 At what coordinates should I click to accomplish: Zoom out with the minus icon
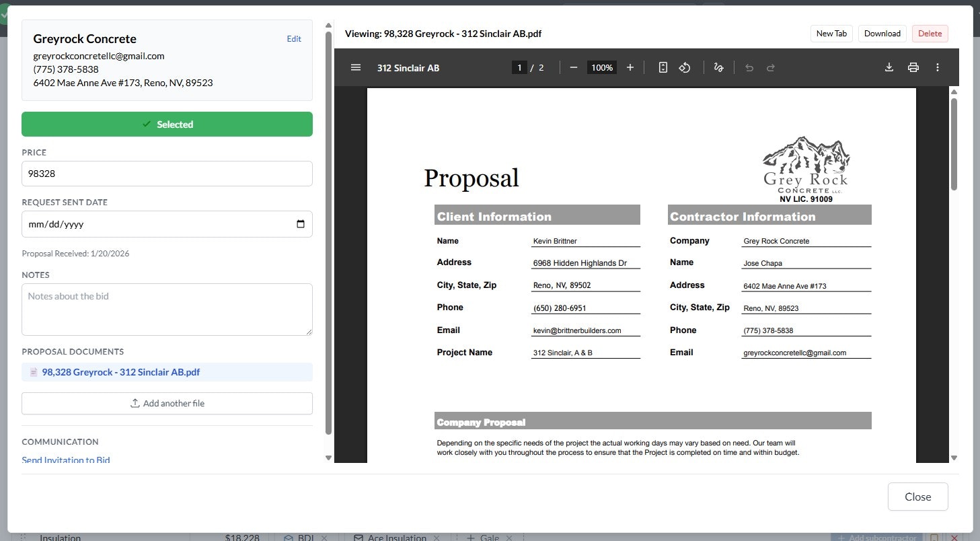[x=573, y=67]
